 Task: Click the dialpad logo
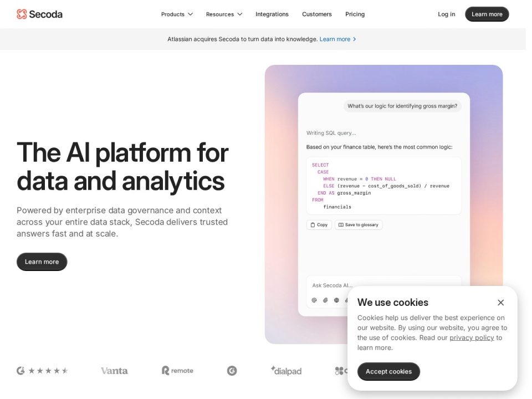286,371
